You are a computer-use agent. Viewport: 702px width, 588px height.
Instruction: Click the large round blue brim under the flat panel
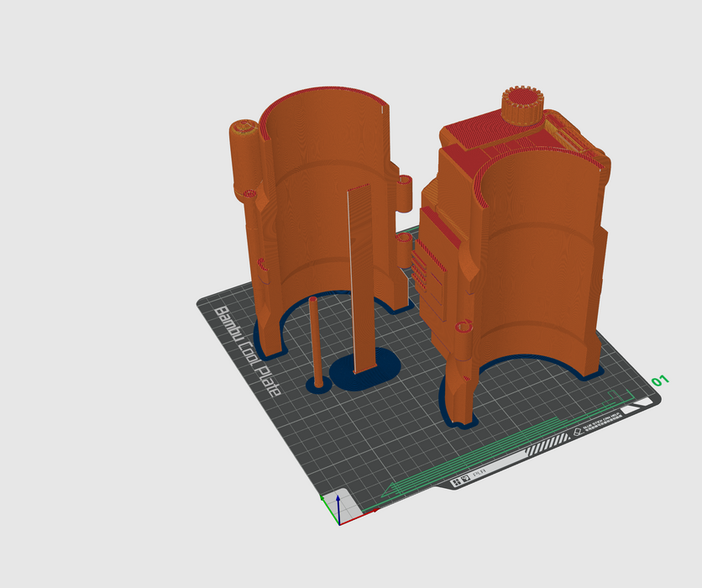[x=368, y=372]
